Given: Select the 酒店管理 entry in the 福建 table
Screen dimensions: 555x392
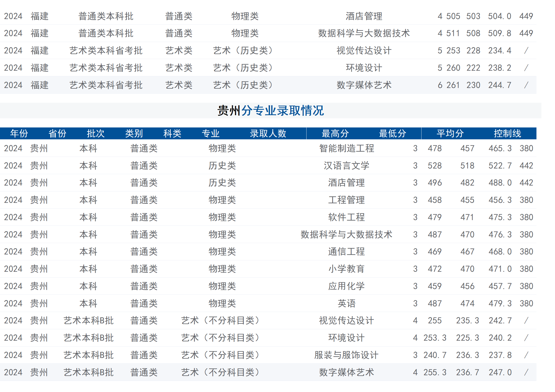Looking at the screenshot, I should pyautogui.click(x=363, y=16).
